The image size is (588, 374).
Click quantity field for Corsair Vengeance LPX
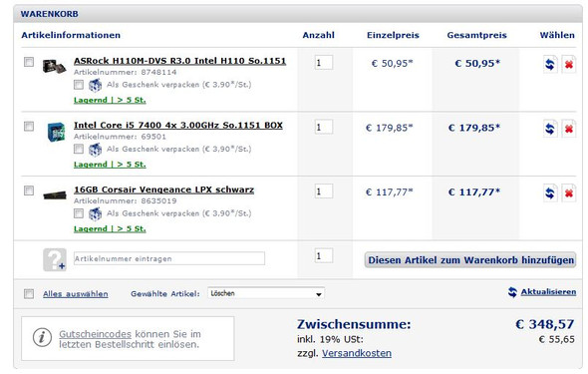point(324,191)
